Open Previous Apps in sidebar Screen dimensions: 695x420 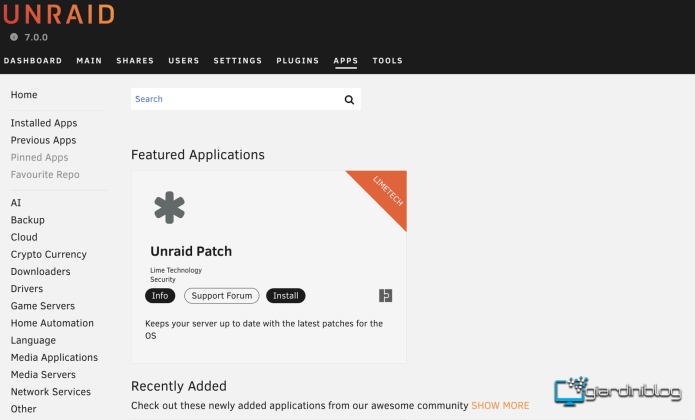[43, 140]
